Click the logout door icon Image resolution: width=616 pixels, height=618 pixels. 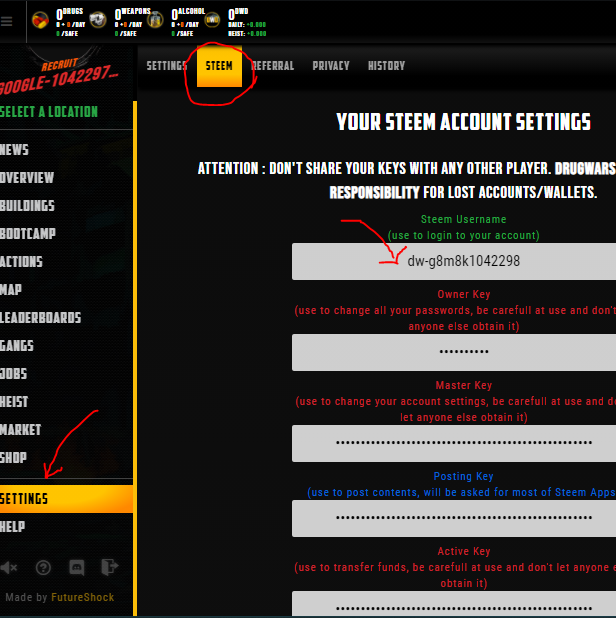click(110, 567)
